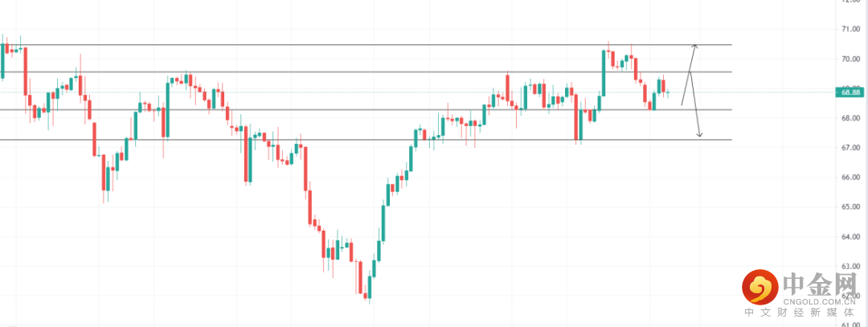Viewport: 868px width, 327px height.
Task: Click the 70.00 price axis label
Action: (x=851, y=59)
